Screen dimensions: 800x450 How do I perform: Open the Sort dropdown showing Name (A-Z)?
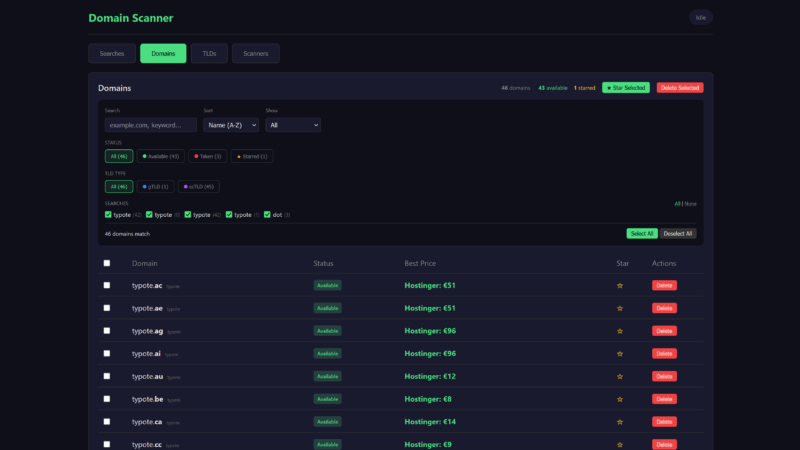[231, 125]
